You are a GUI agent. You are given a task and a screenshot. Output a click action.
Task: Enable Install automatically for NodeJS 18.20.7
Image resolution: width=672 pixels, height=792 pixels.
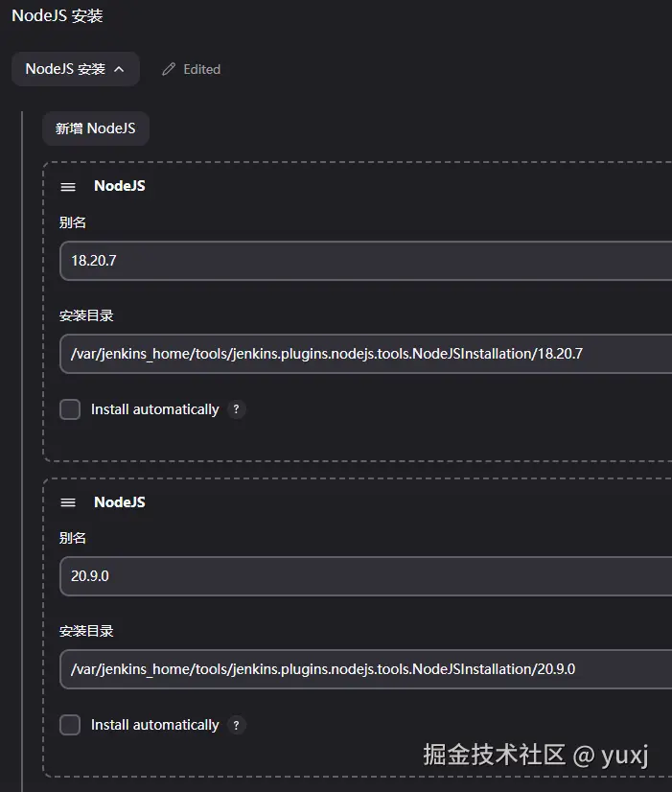(70, 409)
